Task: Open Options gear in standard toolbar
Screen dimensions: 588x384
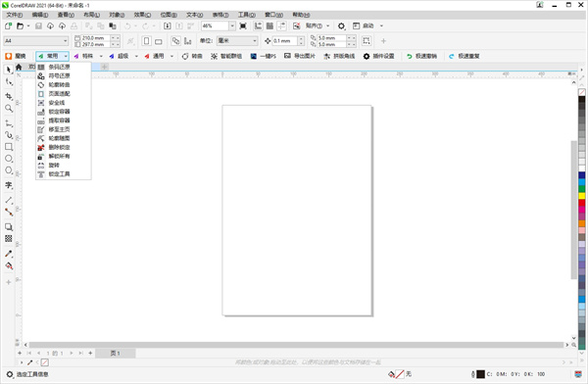Action: (341, 25)
